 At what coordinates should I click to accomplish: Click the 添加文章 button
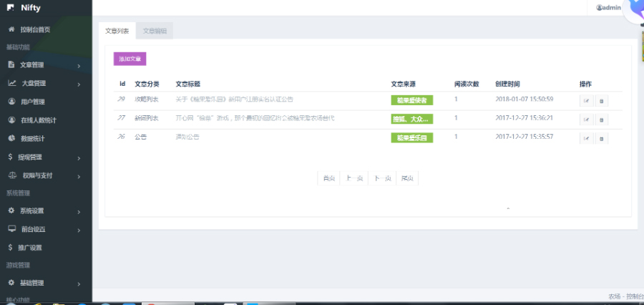[130, 59]
